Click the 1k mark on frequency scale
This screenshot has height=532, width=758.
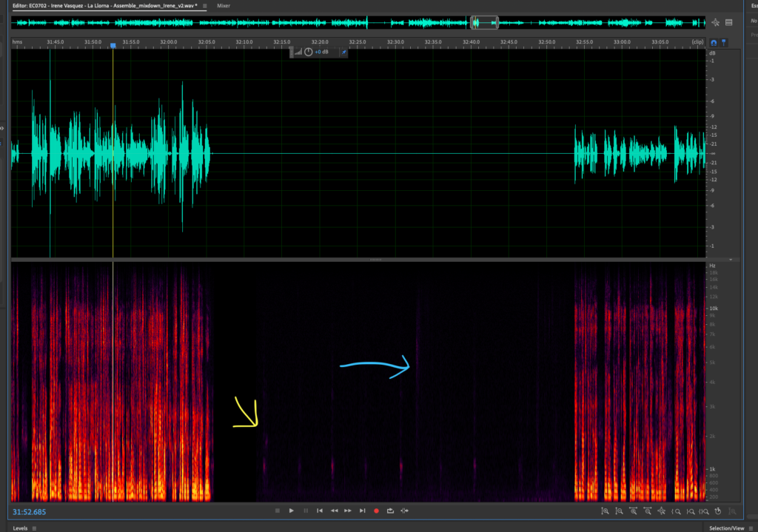[x=713, y=469]
